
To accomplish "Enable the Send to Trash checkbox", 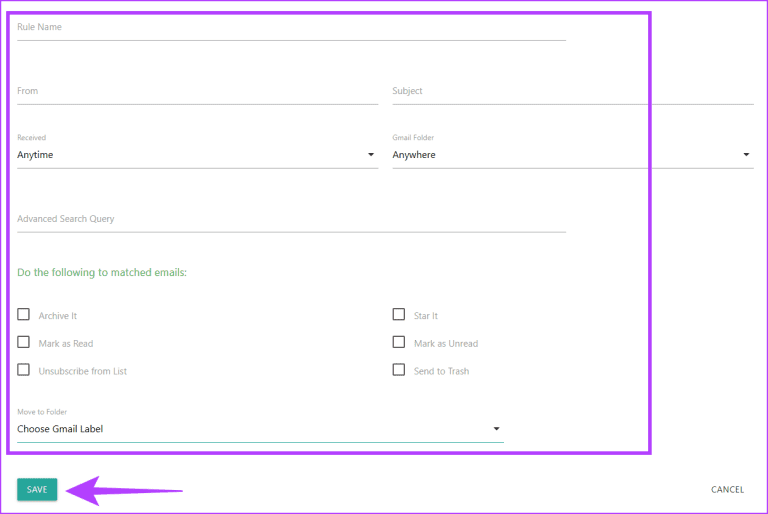I will point(399,370).
